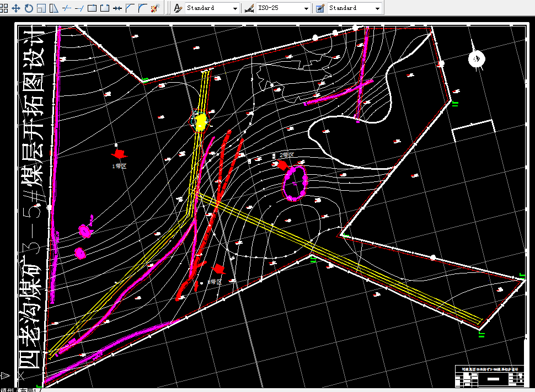Screen dimensions: 535x392
Task: Select the yellow hexagon shaft marker
Action: tap(200, 121)
